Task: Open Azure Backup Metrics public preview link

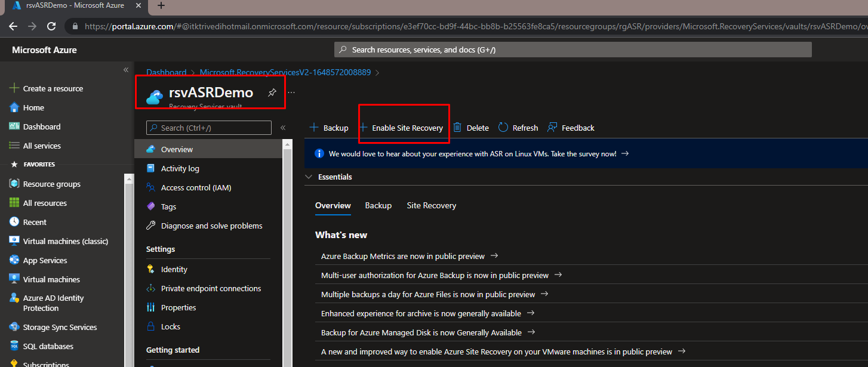Action: tap(410, 256)
